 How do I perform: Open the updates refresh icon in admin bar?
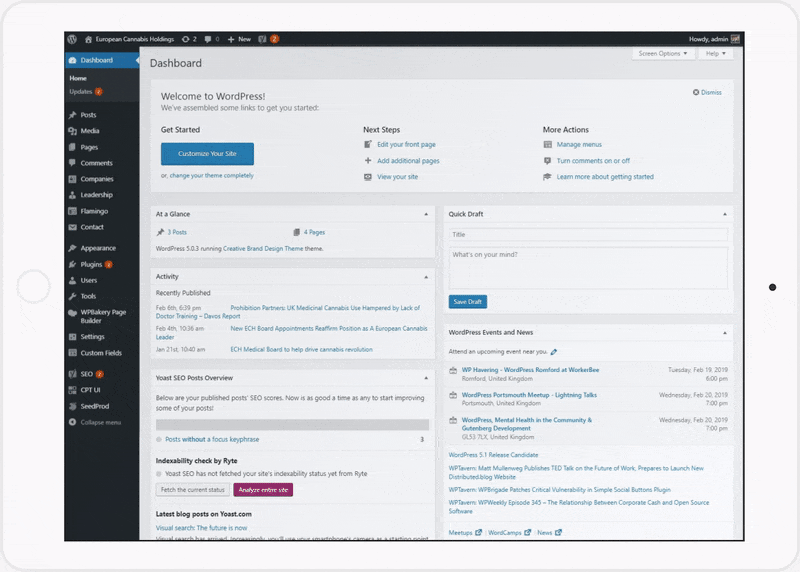[186, 39]
